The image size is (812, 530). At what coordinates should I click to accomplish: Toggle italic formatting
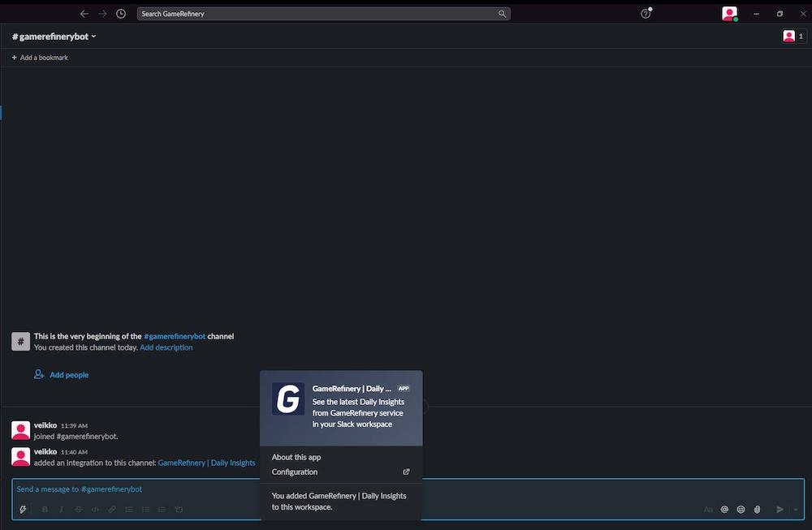61,509
